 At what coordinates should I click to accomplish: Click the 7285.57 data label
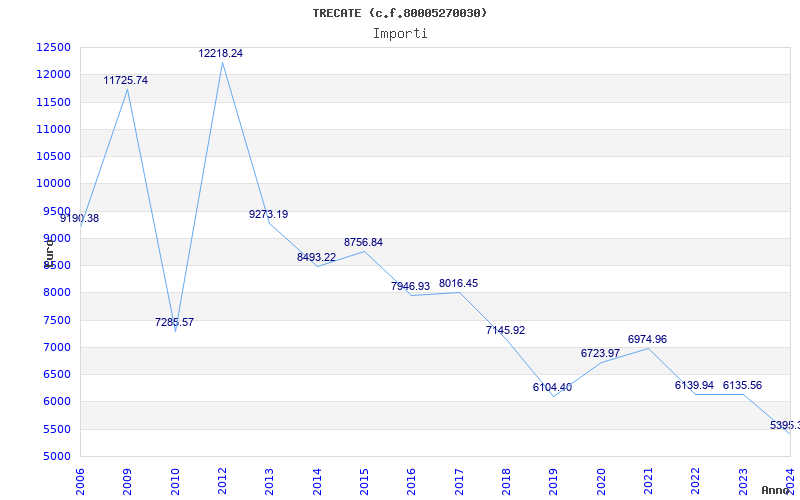tap(174, 322)
